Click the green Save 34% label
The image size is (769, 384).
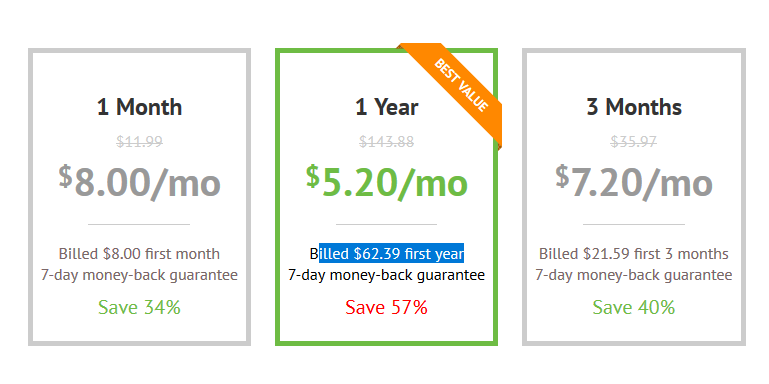(x=139, y=307)
